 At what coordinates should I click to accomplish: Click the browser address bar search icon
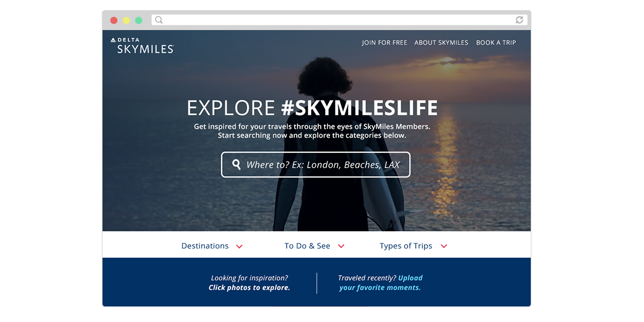click(159, 20)
